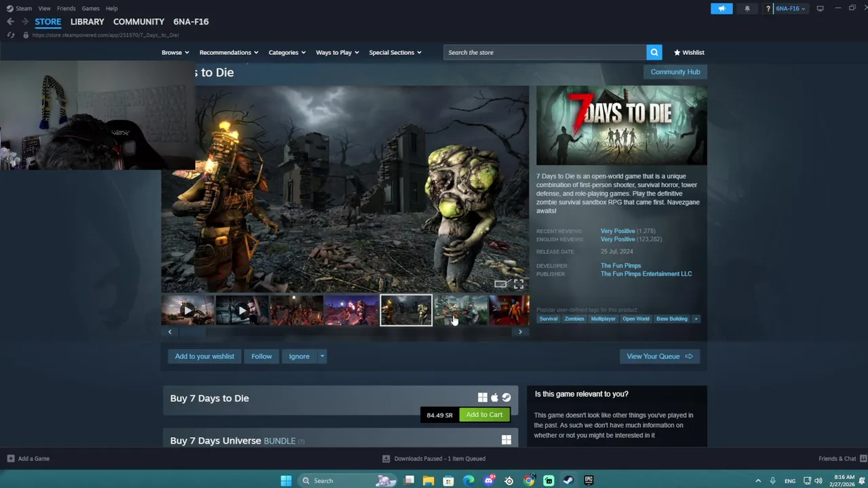
Task: Open the 6NA-F16 profile tab
Action: click(x=191, y=22)
